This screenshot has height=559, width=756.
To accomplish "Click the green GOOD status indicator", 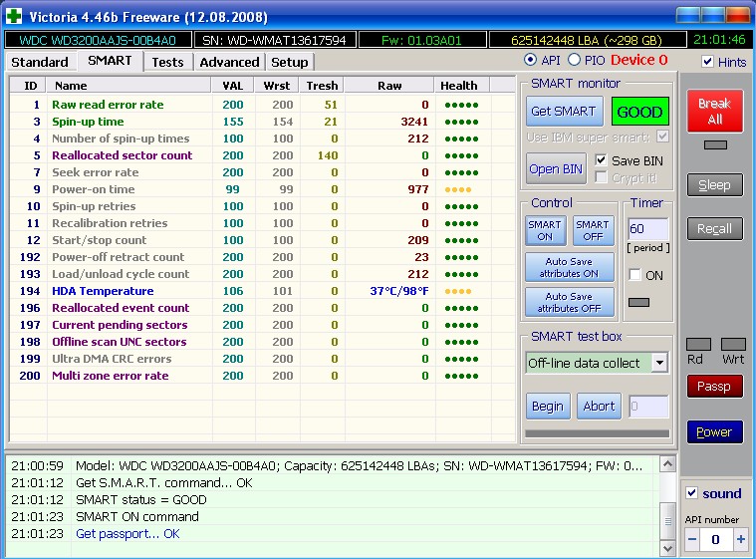I will [639, 112].
